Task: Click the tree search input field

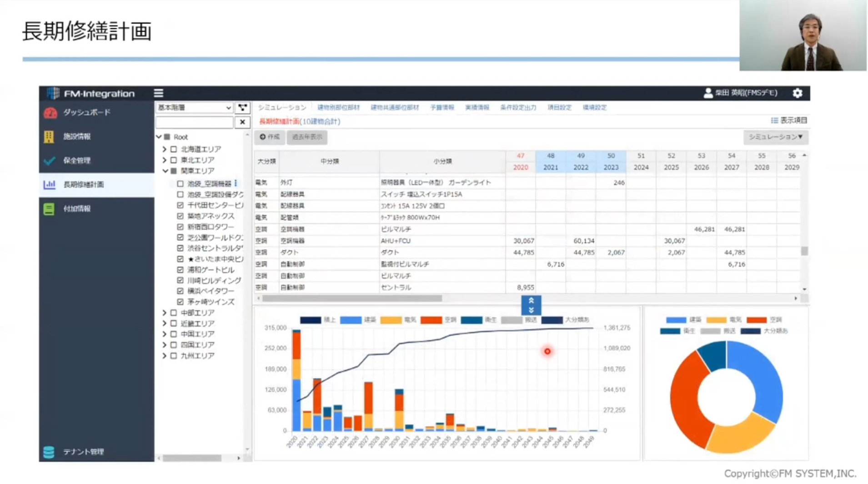Action: pyautogui.click(x=194, y=122)
